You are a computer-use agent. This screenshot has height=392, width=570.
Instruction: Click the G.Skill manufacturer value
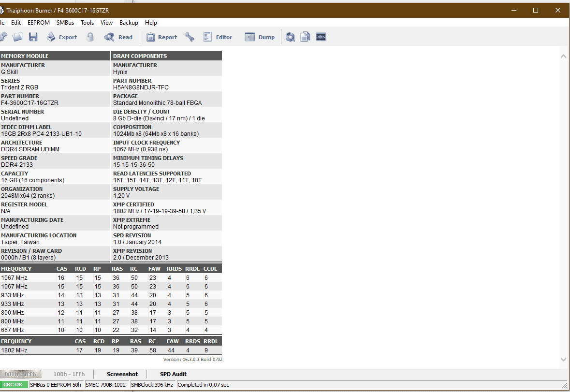point(10,72)
